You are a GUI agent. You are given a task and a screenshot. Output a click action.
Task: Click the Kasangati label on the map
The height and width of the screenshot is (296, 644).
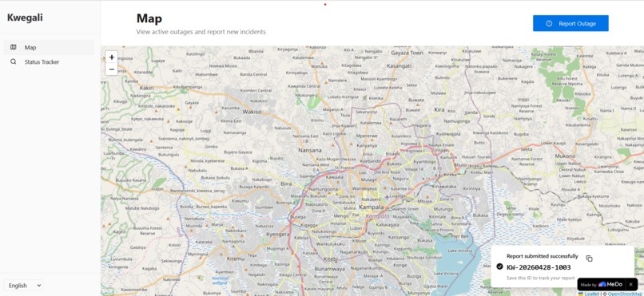tap(399, 65)
